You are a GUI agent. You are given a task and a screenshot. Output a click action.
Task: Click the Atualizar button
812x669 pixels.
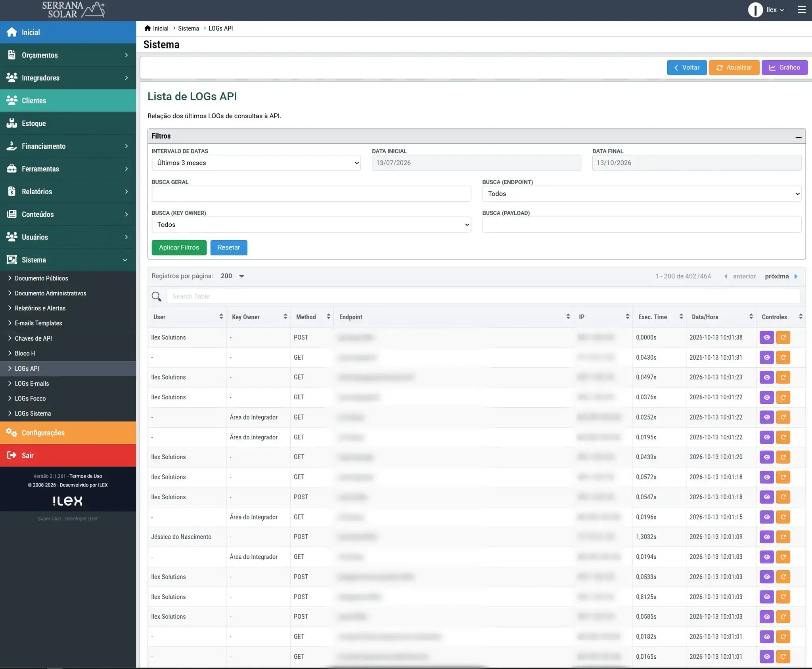(734, 67)
